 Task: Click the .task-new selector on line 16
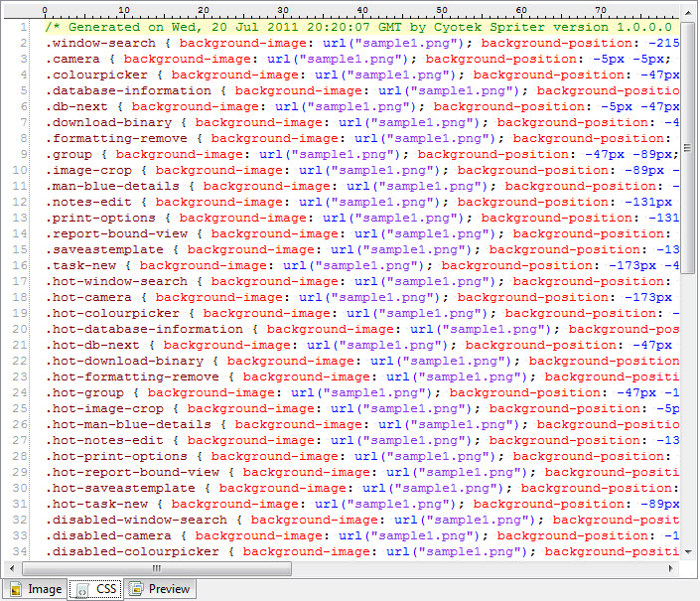(x=80, y=265)
